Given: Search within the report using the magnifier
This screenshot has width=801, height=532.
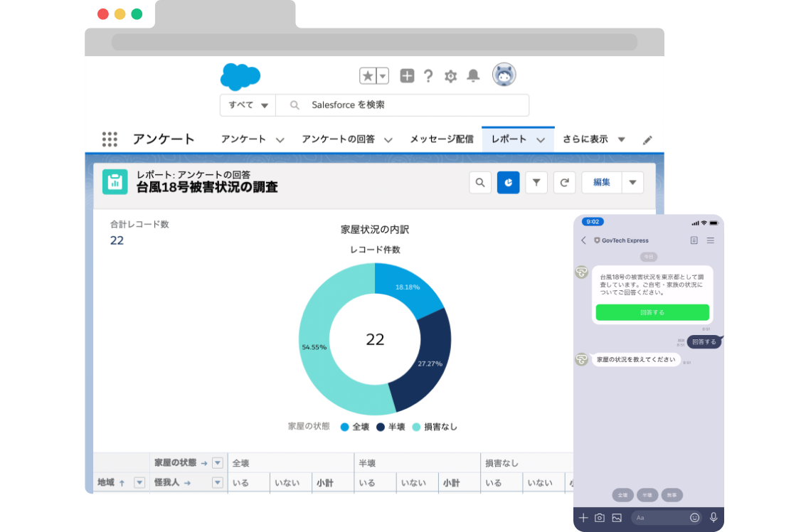Looking at the screenshot, I should [x=480, y=182].
